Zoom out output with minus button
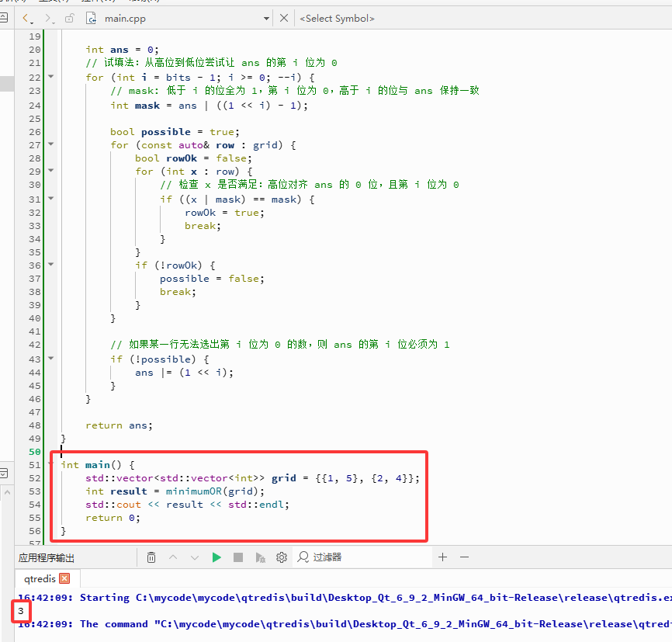 465,557
